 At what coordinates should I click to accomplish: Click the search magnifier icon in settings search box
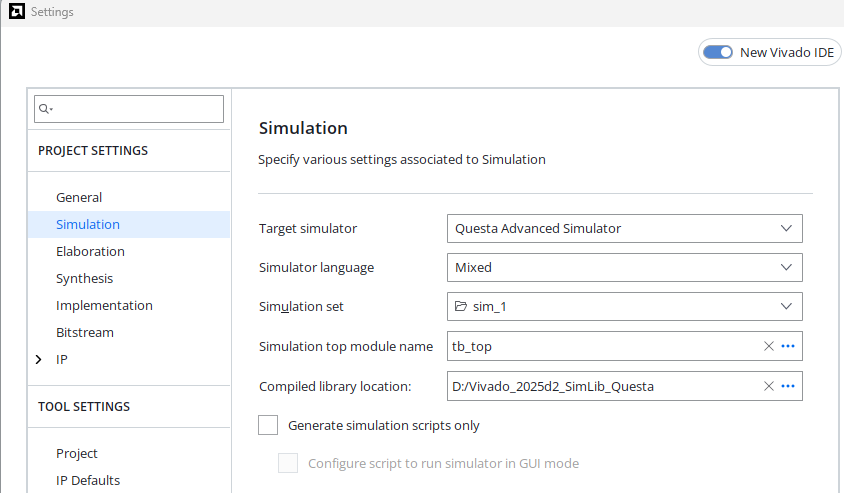44,109
